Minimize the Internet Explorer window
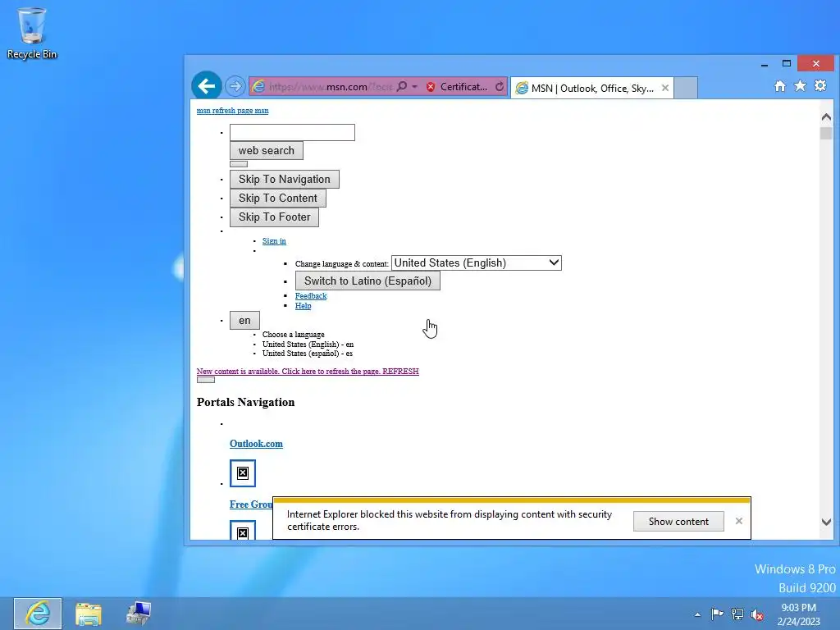The image size is (840, 630). coord(765,64)
